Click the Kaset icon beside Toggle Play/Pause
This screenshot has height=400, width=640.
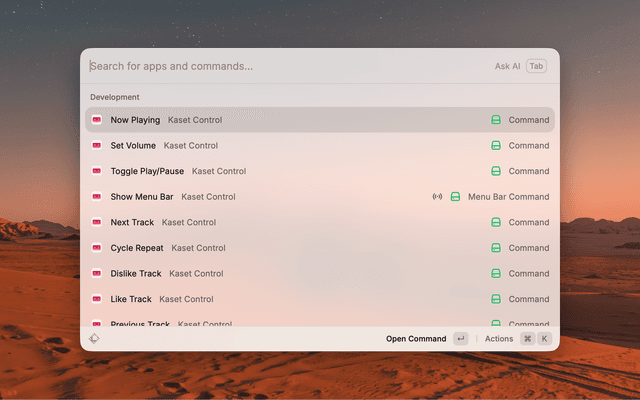(97, 171)
